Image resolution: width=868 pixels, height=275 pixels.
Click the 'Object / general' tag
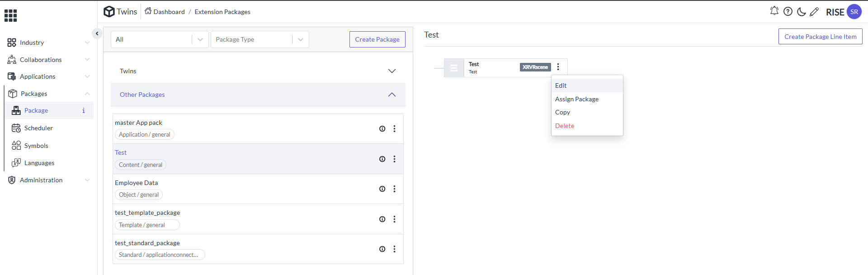(x=139, y=194)
